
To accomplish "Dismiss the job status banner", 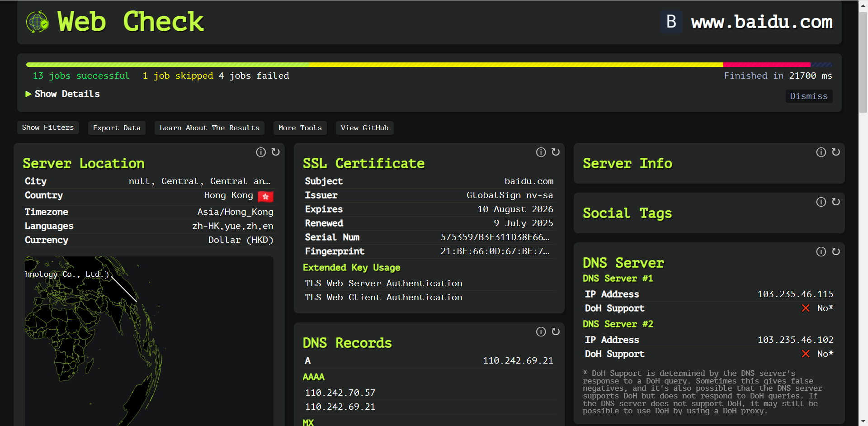I will pos(808,96).
